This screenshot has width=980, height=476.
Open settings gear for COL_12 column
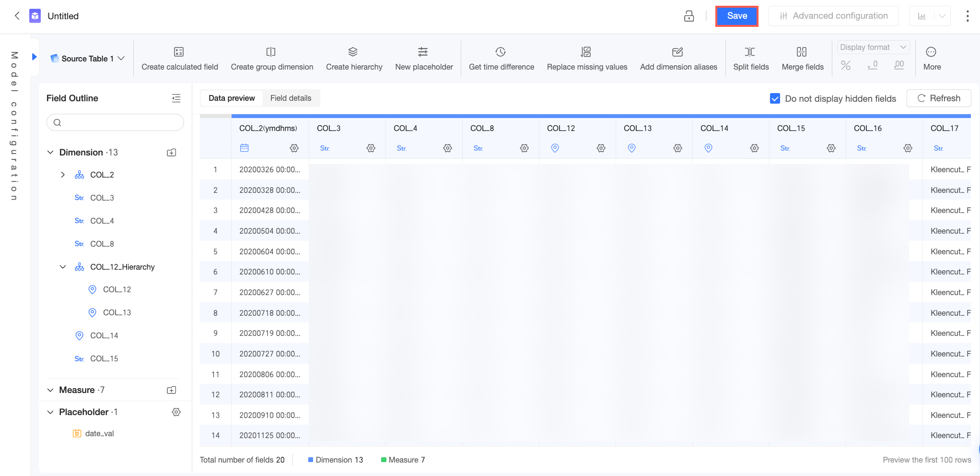601,148
